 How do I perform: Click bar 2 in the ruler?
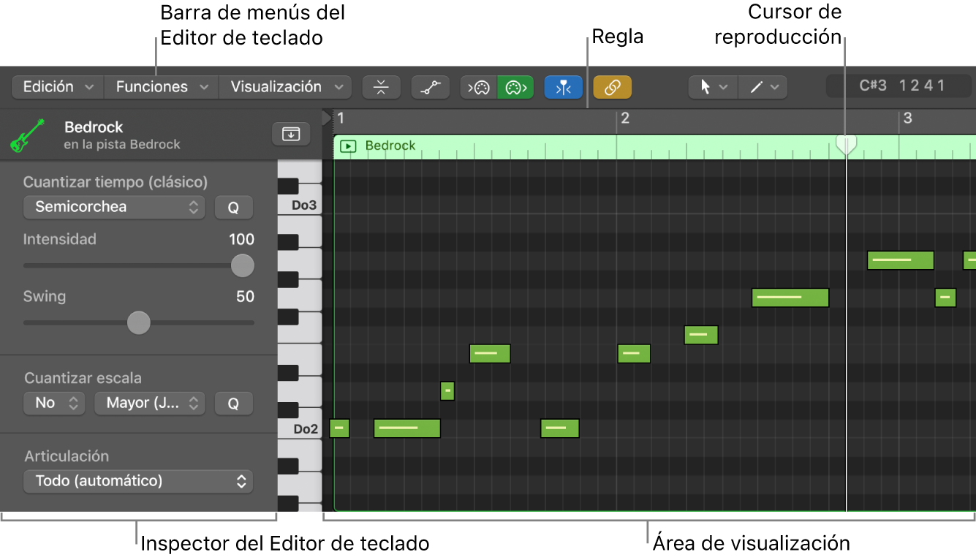point(625,117)
